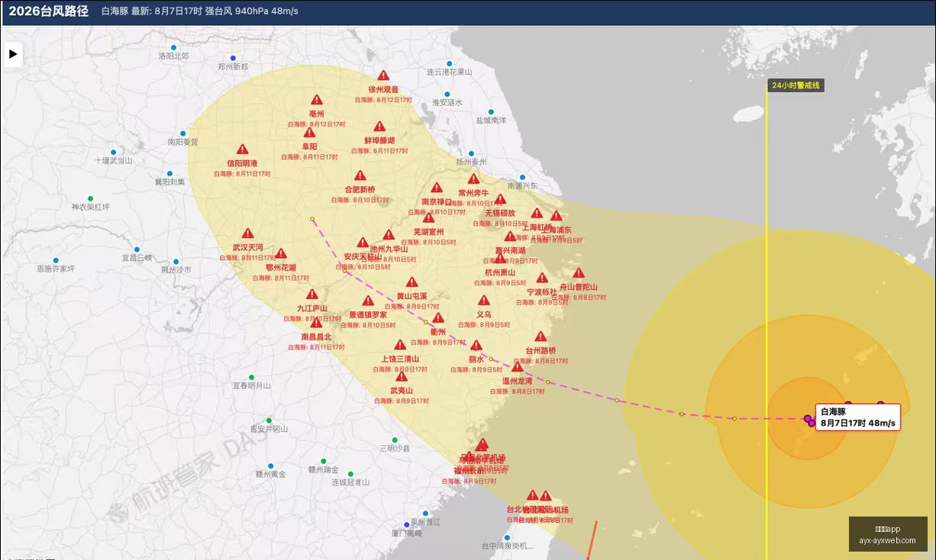Click the 三明沙县 airport dot
The height and width of the screenshot is (560, 936).
(x=395, y=439)
